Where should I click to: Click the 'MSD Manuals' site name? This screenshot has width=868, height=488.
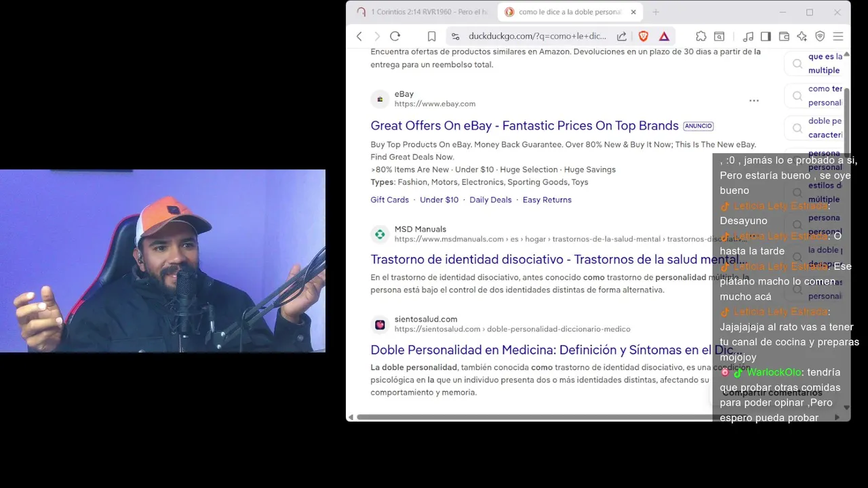coord(420,229)
